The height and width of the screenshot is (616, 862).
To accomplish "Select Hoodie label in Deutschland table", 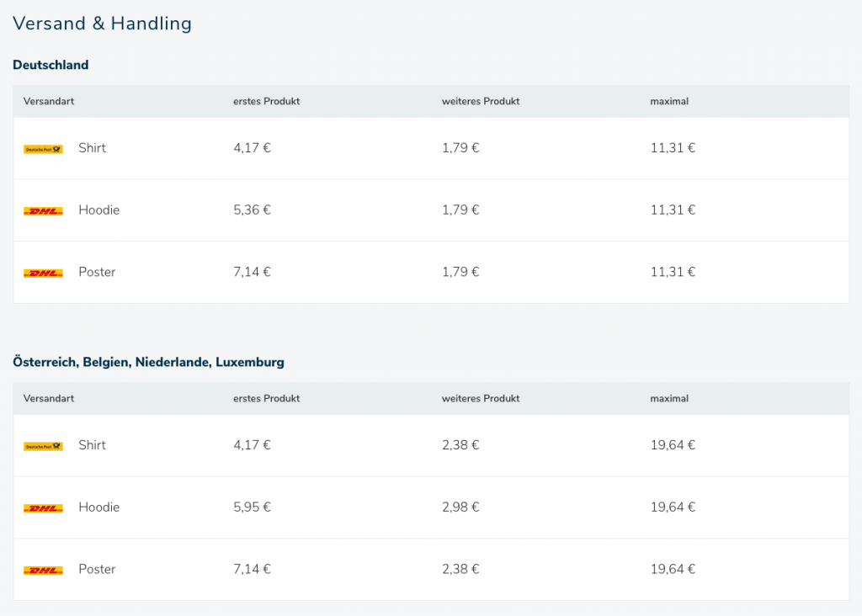I will tap(99, 210).
